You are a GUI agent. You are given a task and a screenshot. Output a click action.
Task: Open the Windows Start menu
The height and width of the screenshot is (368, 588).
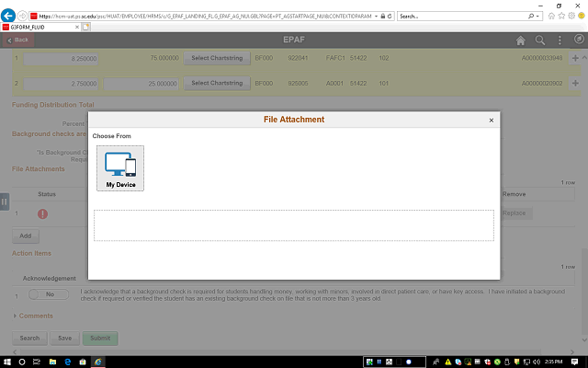[7, 362]
